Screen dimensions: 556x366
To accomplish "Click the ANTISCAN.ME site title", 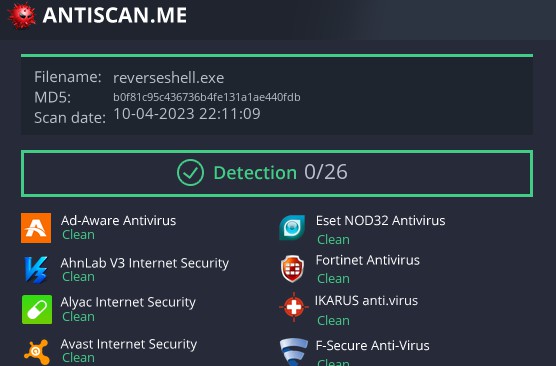I will point(115,15).
